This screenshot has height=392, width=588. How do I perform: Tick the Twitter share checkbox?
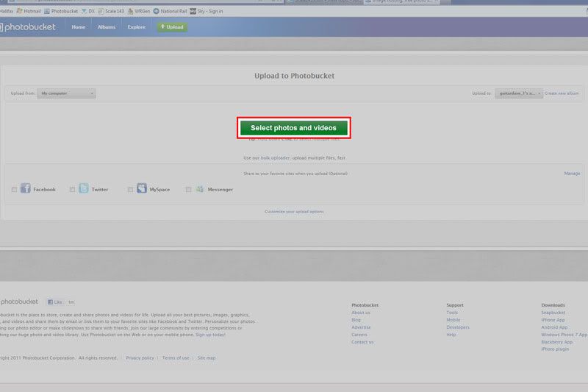[x=72, y=190]
